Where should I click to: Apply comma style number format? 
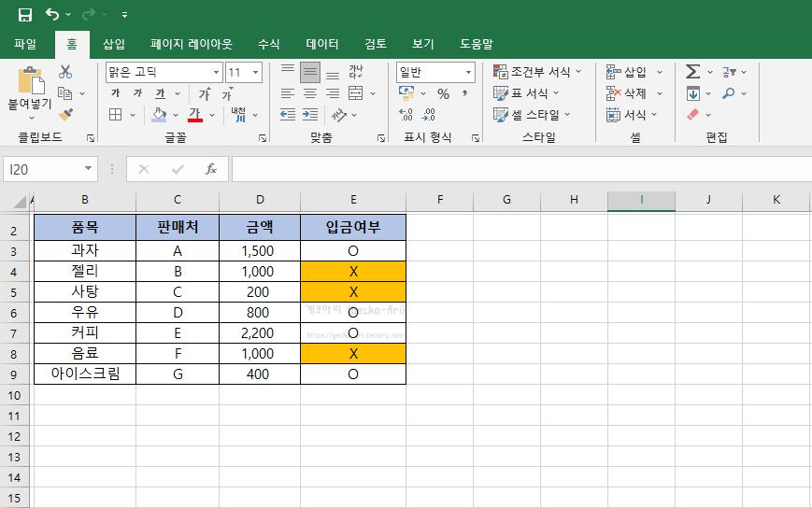465,93
